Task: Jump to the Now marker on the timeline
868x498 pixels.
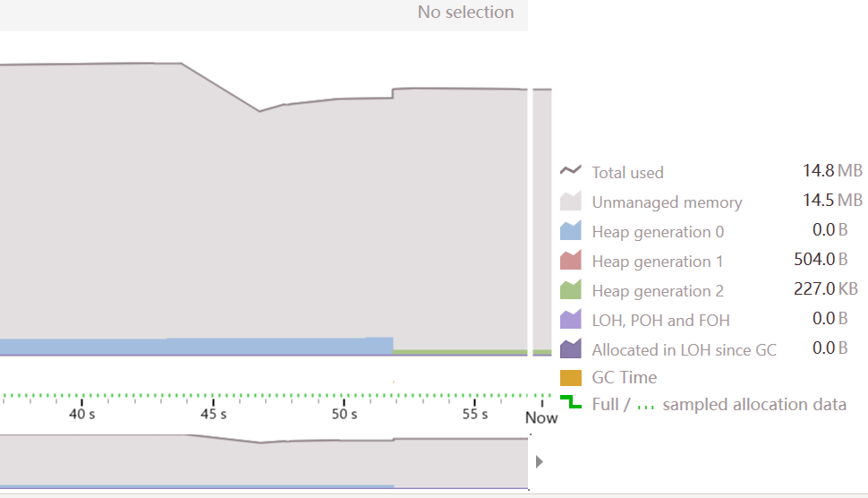Action: pyautogui.click(x=541, y=417)
